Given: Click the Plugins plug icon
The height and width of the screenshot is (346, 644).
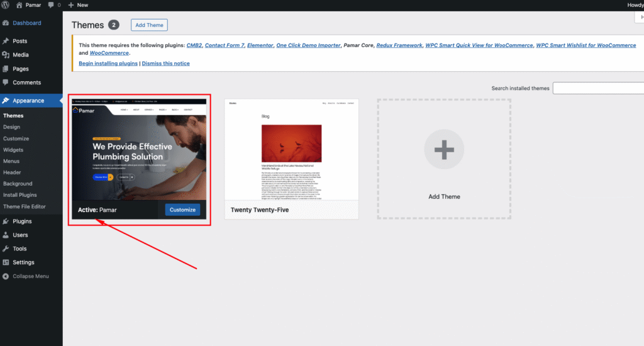Looking at the screenshot, I should click(6, 221).
